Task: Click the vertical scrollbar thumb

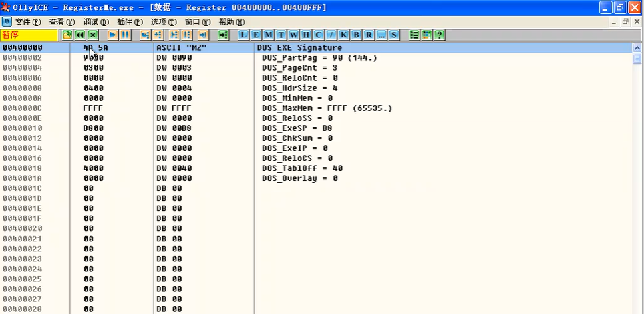Action: point(637,59)
